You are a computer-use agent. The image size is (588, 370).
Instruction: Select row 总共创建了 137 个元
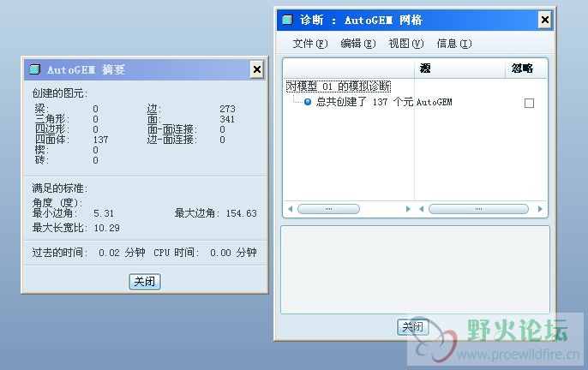(x=364, y=102)
